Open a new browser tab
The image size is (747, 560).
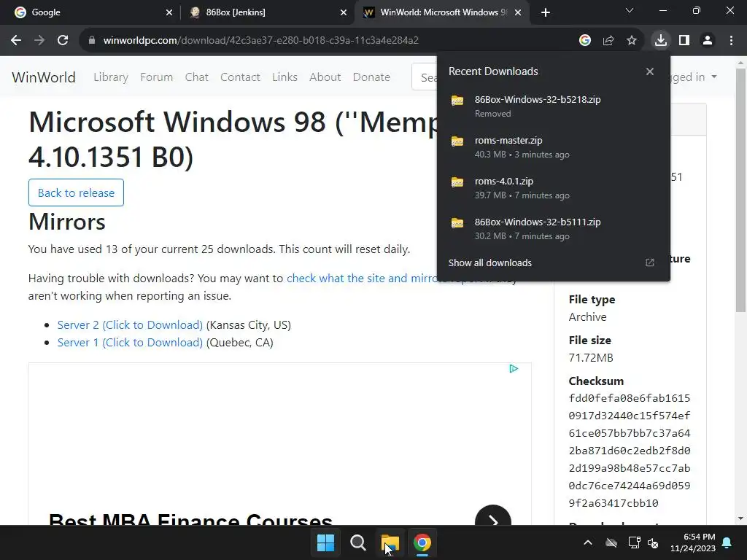click(x=546, y=12)
